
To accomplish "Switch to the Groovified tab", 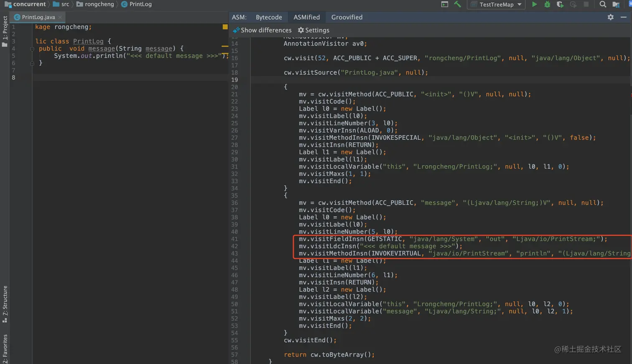I will [x=347, y=17].
